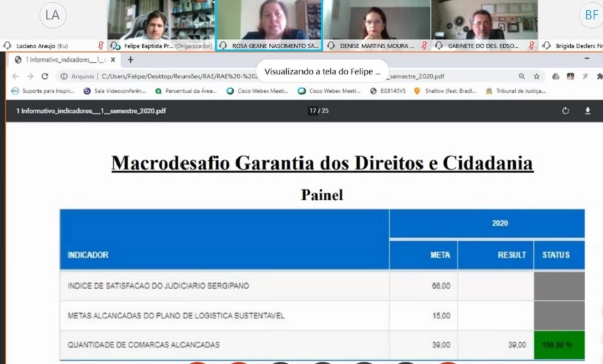Click the PDF download icon
Image resolution: width=603 pixels, height=364 pixels.
(x=588, y=111)
